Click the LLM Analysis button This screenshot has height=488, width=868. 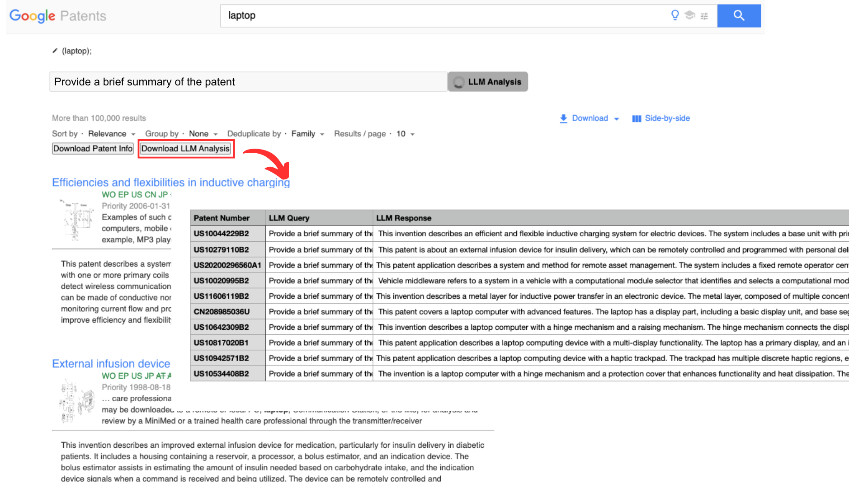[488, 82]
